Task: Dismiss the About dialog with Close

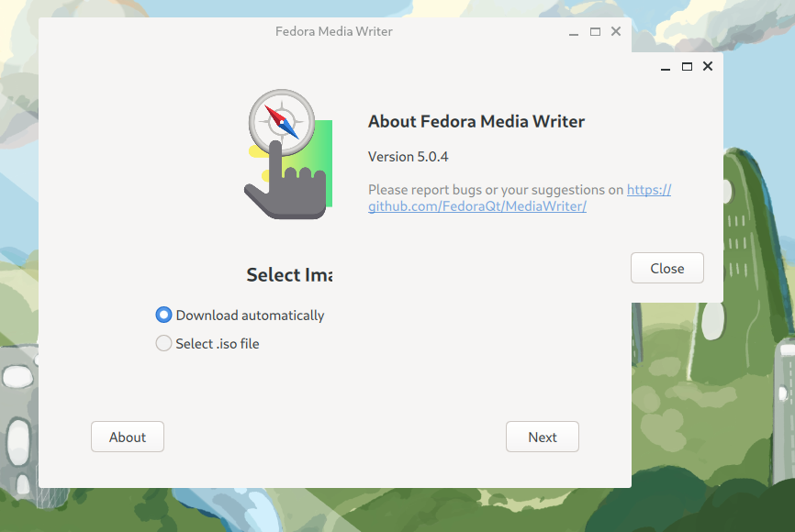Action: tap(667, 268)
